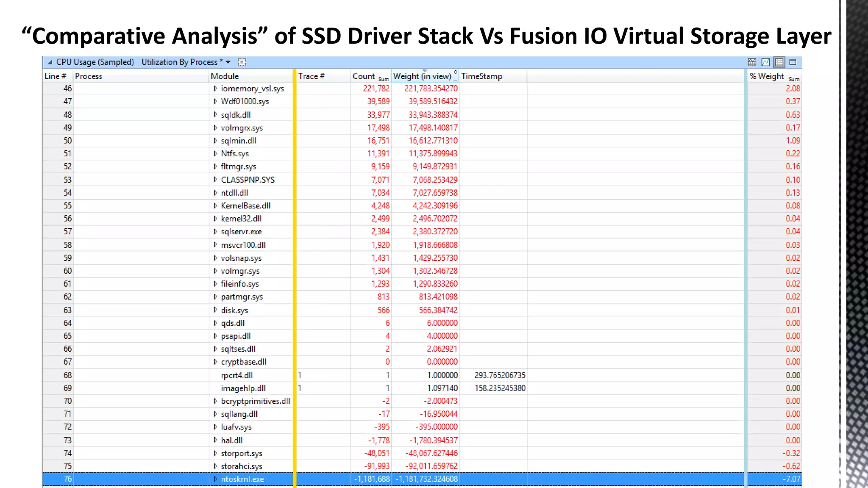Expand the cryptbase.dll module row
The height and width of the screenshot is (488, 868).
pos(215,362)
